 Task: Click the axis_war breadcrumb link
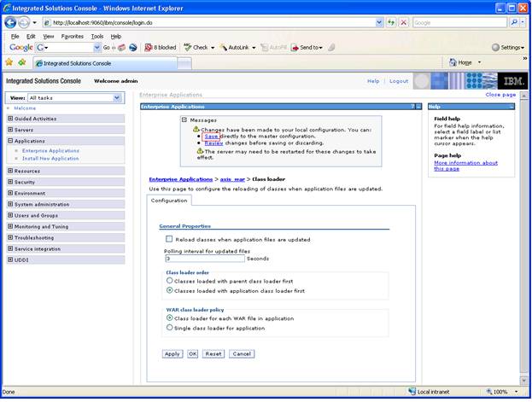point(232,179)
